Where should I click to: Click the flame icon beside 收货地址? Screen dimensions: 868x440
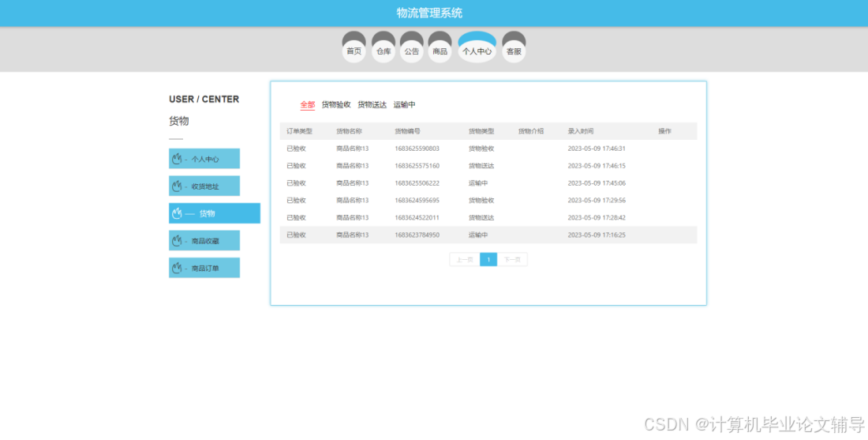pyautogui.click(x=177, y=186)
